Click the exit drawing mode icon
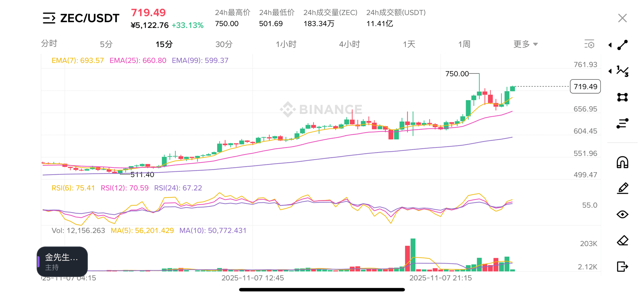The width and height of the screenshot is (644, 297). pyautogui.click(x=622, y=267)
